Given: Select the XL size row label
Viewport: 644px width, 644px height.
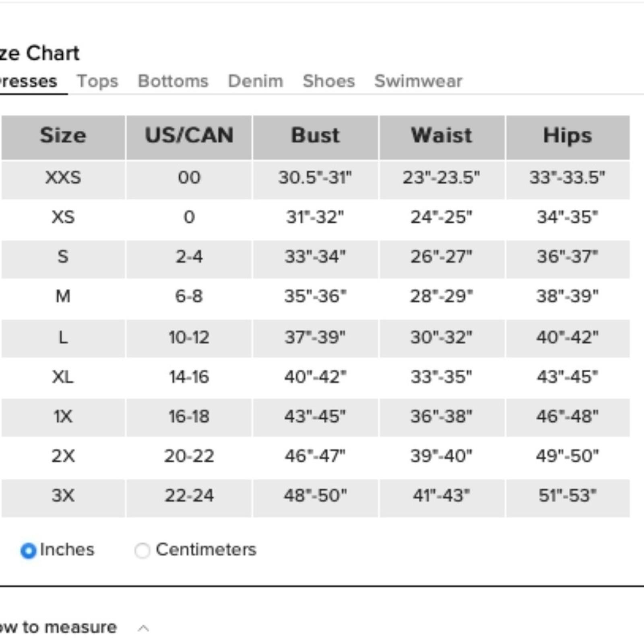Looking at the screenshot, I should click(x=63, y=377).
